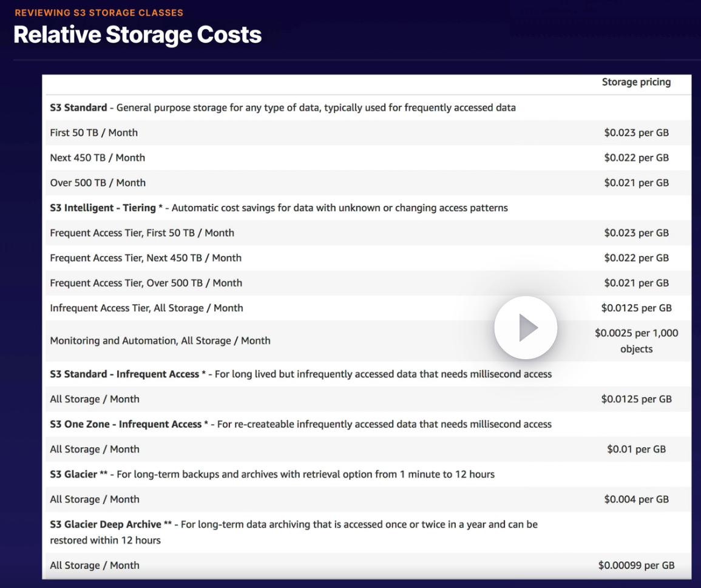Play the Relative Storage Costs video
Image resolution: width=701 pixels, height=588 pixels.
coord(525,328)
